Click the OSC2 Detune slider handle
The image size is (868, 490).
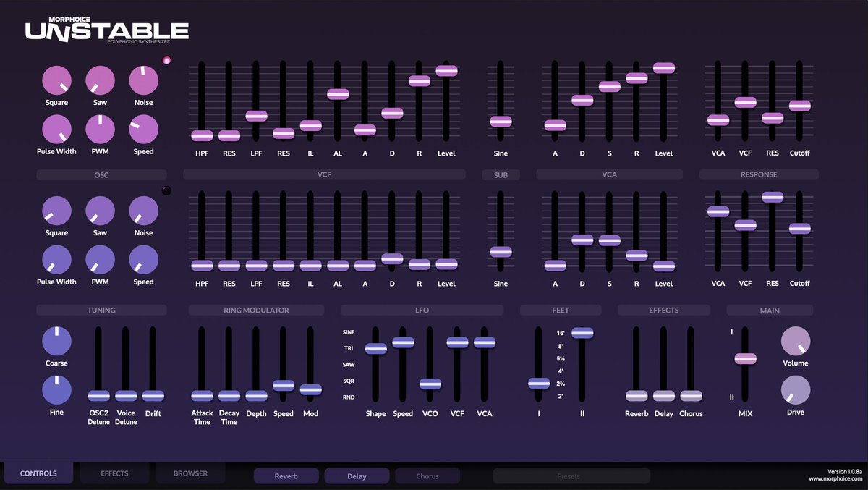[x=98, y=396]
